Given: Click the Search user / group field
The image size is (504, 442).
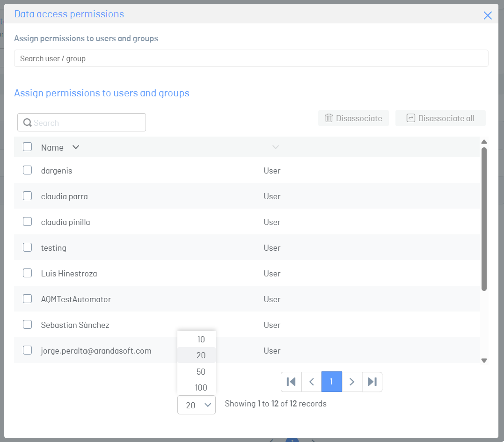Looking at the screenshot, I should [251, 58].
